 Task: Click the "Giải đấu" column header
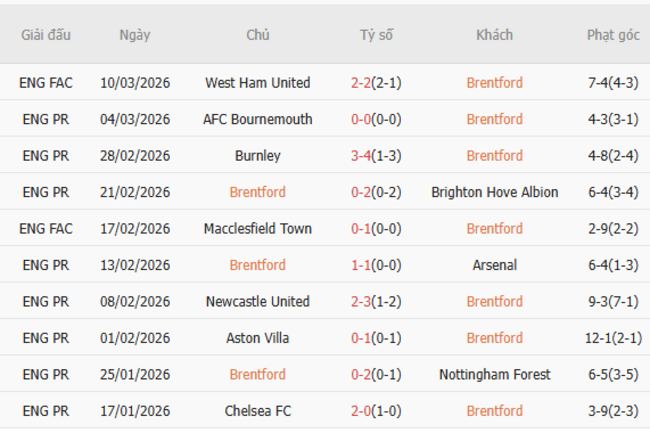[45, 35]
